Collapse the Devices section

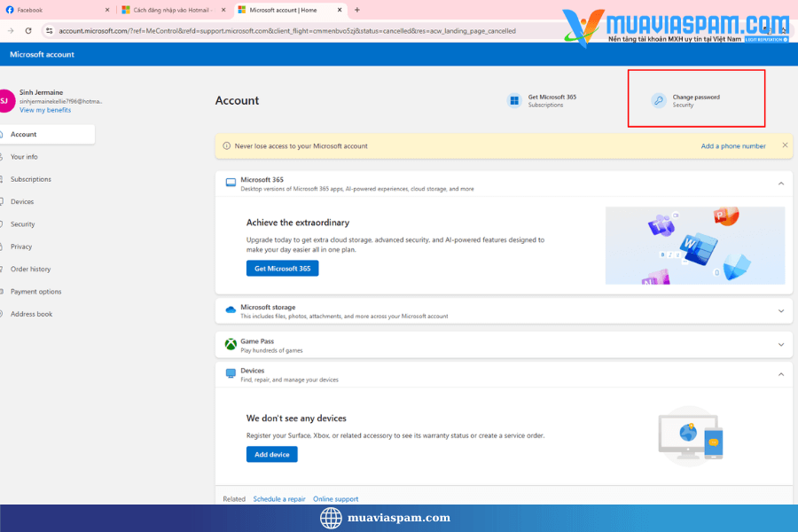pos(781,374)
